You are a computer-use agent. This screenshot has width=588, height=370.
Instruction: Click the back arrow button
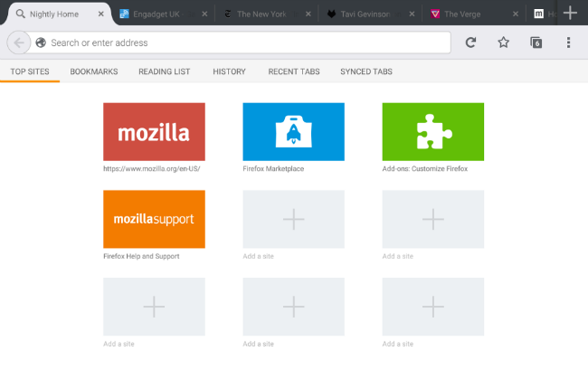19,43
